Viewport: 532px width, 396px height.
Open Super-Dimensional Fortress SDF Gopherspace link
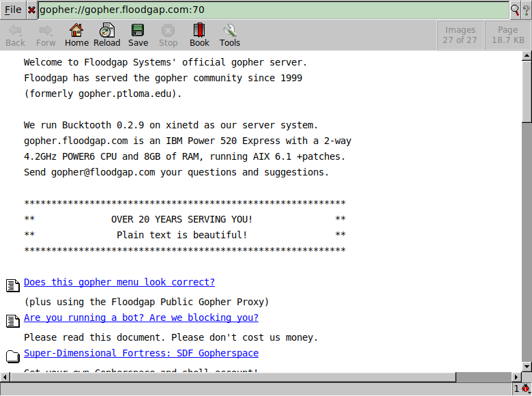tap(141, 353)
